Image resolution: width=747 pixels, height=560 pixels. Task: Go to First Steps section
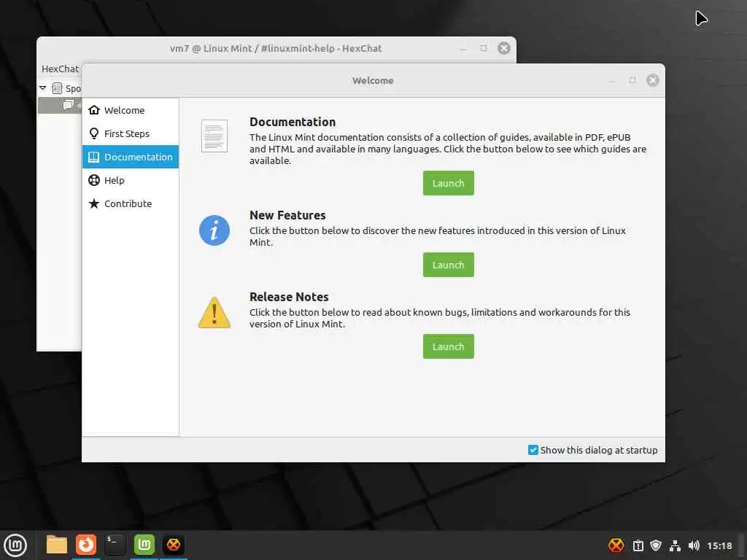click(x=130, y=133)
